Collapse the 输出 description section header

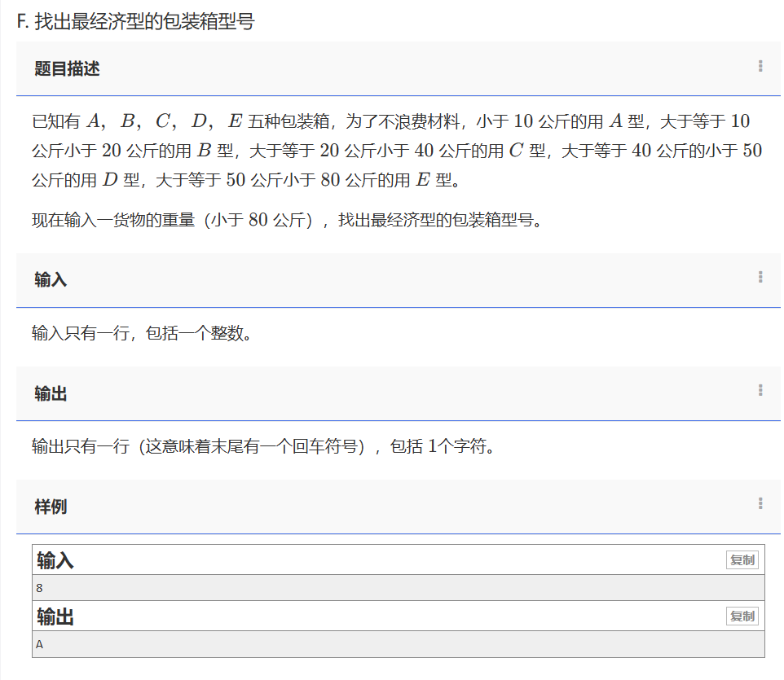click(51, 394)
